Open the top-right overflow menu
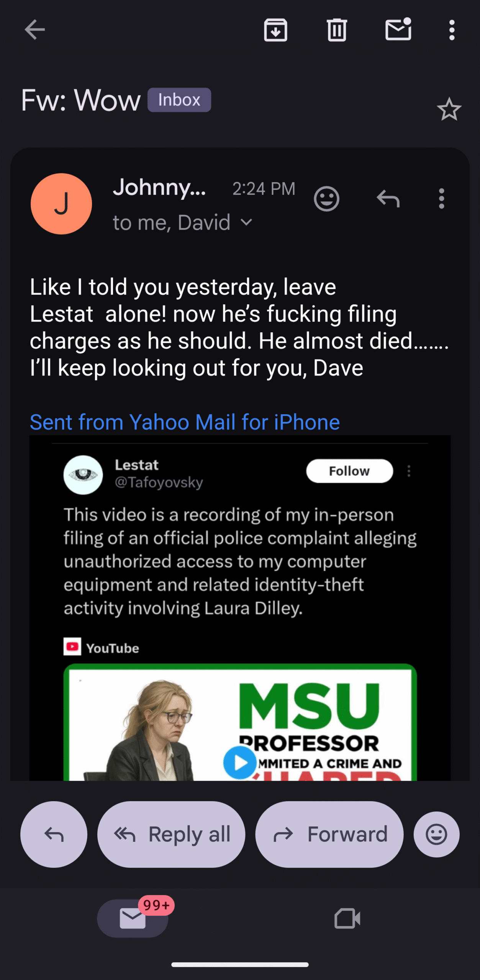Image resolution: width=480 pixels, height=980 pixels. pos(452,30)
